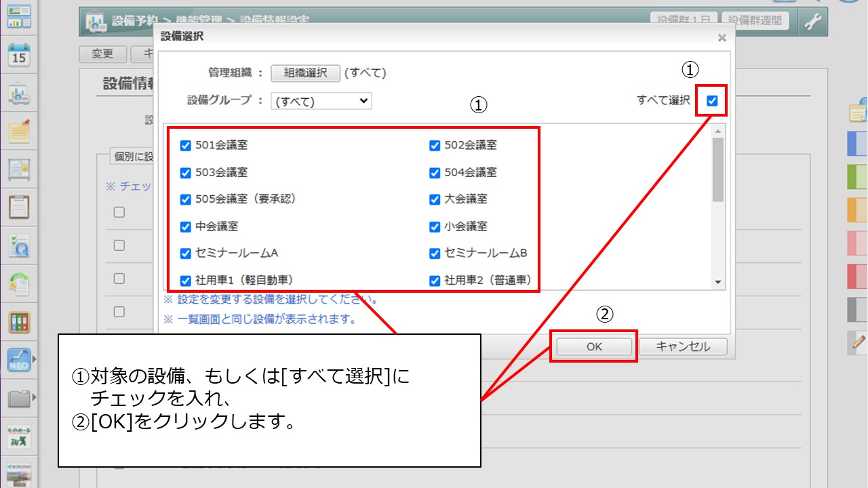Open the gray folder icon in sidebar
Screen dimensions: 868x488
click(x=19, y=399)
